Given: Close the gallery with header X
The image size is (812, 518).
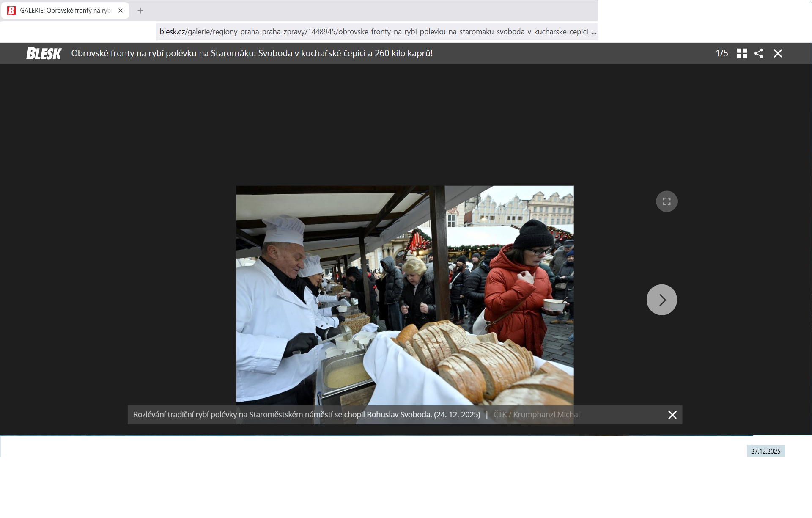Looking at the screenshot, I should [x=778, y=53].
